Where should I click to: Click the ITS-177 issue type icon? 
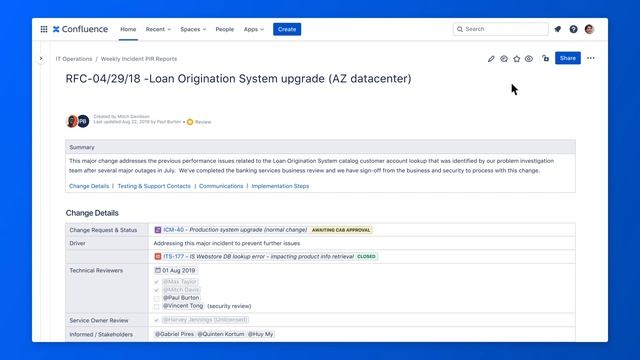158,256
